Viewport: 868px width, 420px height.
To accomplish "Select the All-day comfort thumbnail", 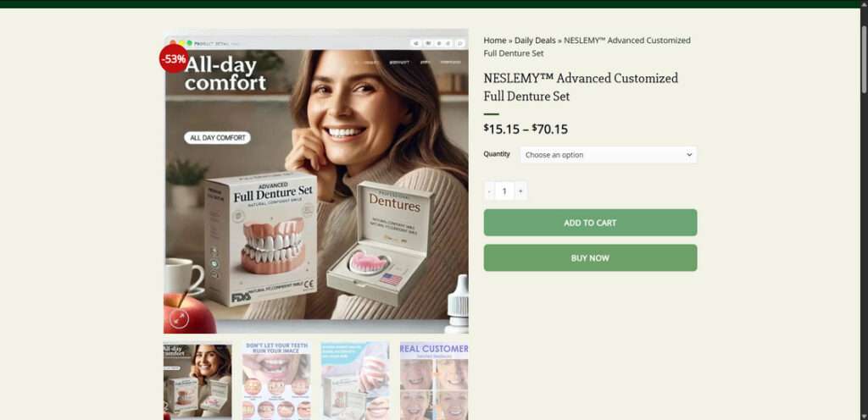I will pyautogui.click(x=198, y=380).
